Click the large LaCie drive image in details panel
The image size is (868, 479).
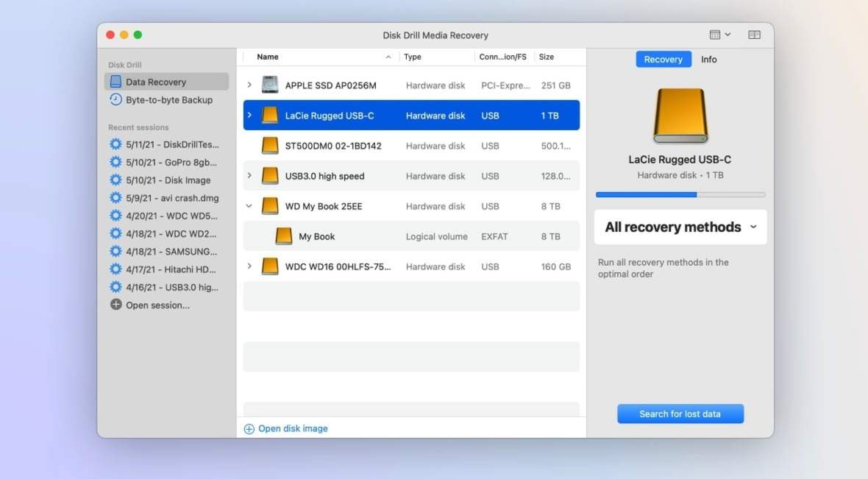click(x=680, y=116)
